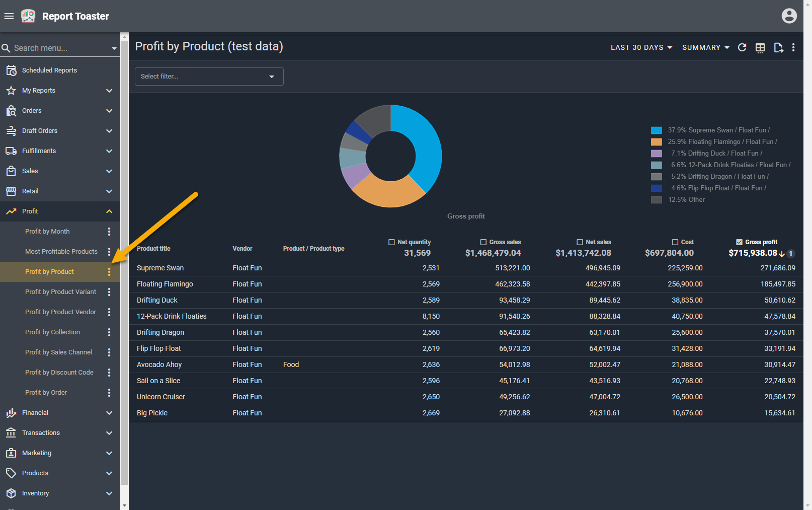The image size is (812, 510).
Task: Tick the Gross sales checkbox
Action: coord(483,242)
